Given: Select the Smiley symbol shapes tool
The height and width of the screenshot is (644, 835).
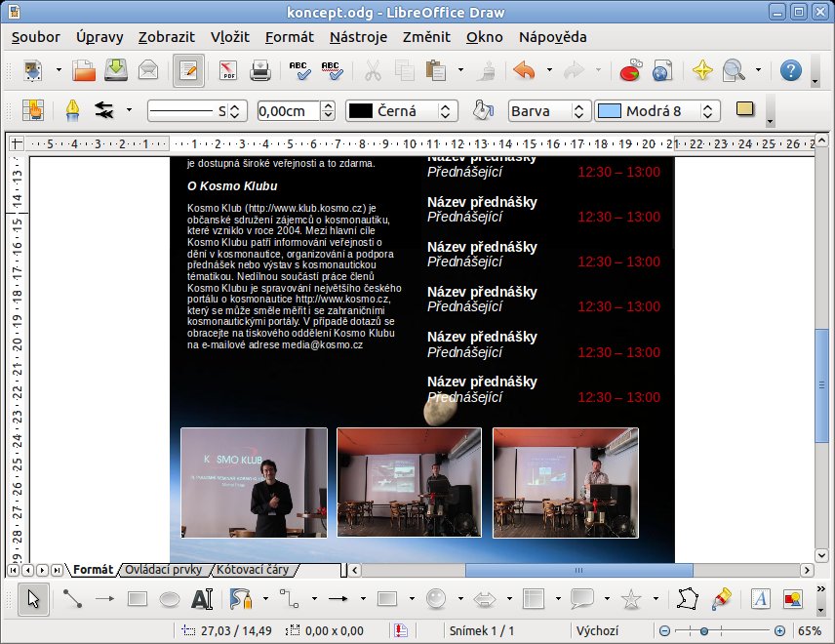Looking at the screenshot, I should click(436, 599).
